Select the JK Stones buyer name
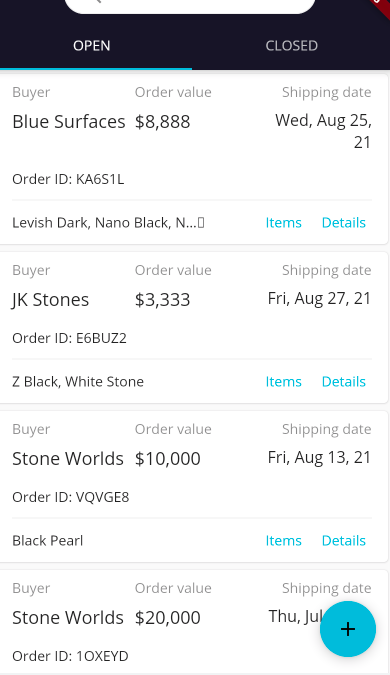The image size is (390, 675). point(50,300)
